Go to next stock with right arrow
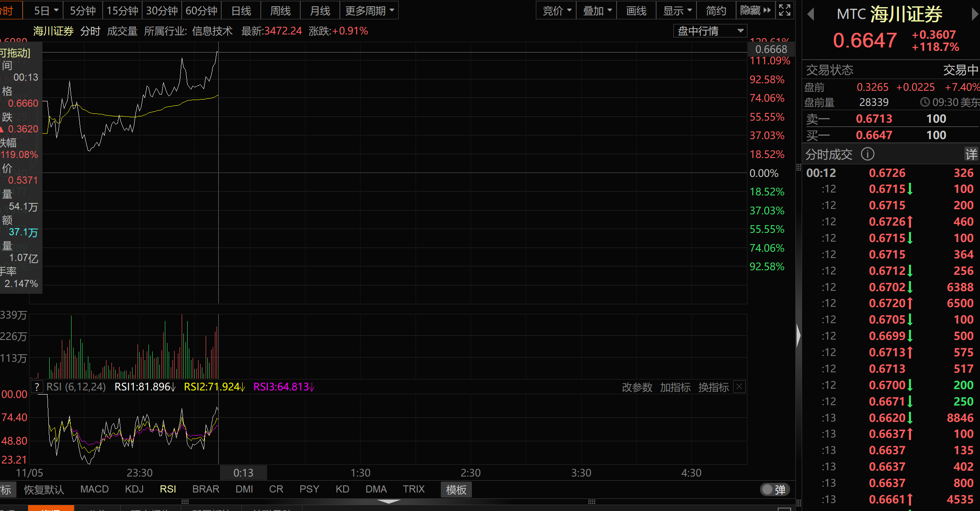Viewport: 980px width, 511px height. 975,15
